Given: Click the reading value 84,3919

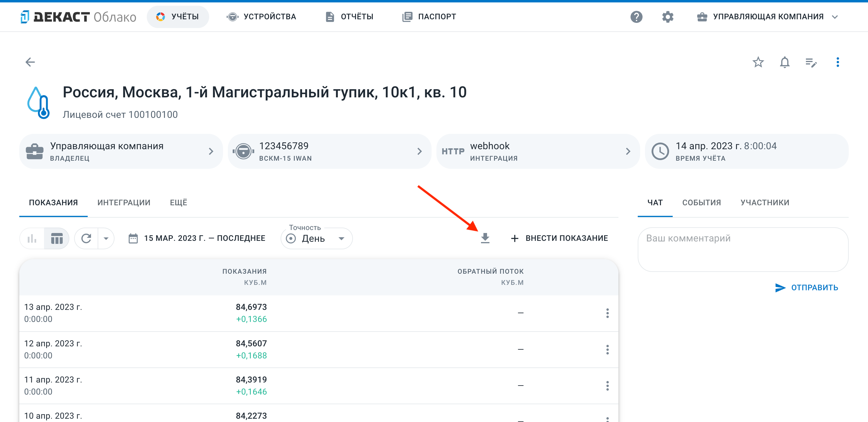Looking at the screenshot, I should (x=251, y=379).
